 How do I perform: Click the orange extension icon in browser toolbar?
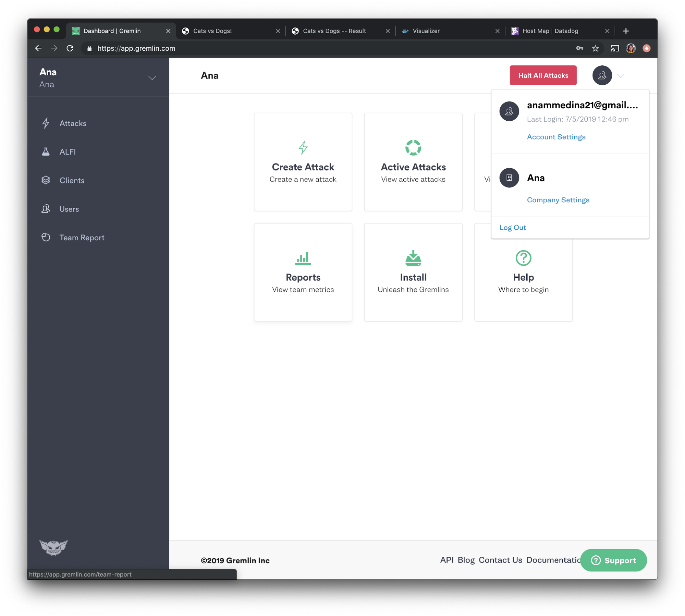tap(647, 48)
